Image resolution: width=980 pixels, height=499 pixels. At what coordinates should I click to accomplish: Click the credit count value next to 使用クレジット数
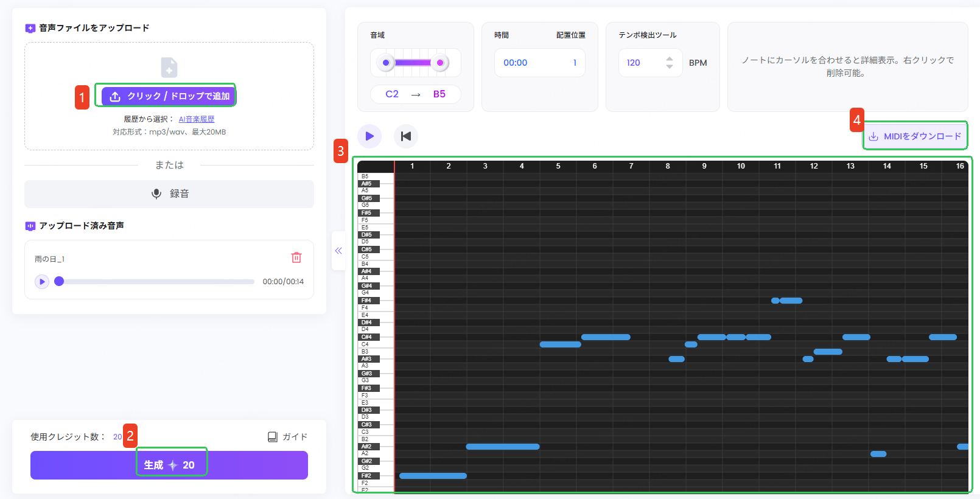click(117, 437)
